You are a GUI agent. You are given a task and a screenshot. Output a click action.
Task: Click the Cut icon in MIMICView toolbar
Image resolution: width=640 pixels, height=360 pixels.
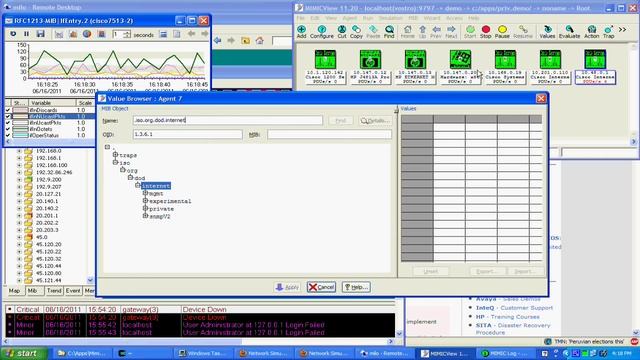click(x=342, y=31)
